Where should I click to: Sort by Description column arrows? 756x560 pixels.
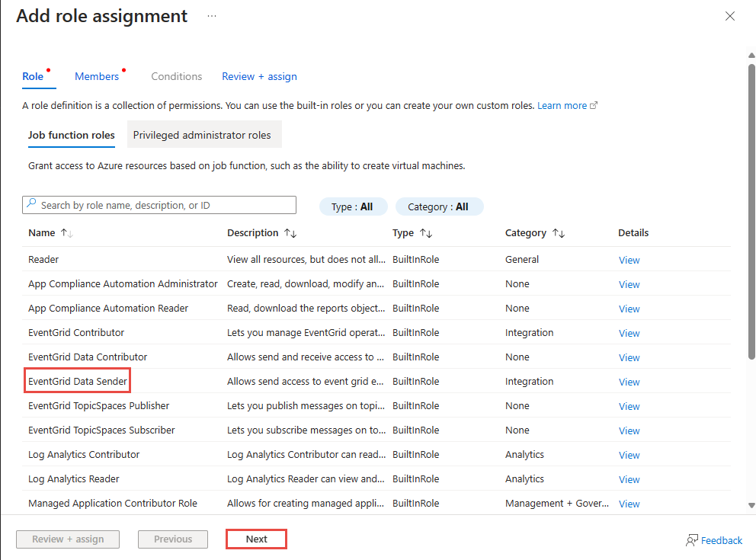point(290,233)
